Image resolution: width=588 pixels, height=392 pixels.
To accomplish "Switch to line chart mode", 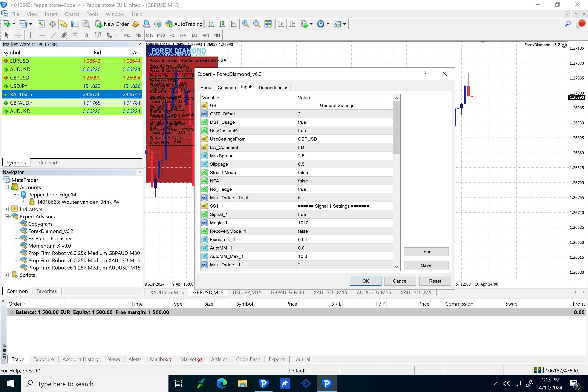I will (233, 24).
